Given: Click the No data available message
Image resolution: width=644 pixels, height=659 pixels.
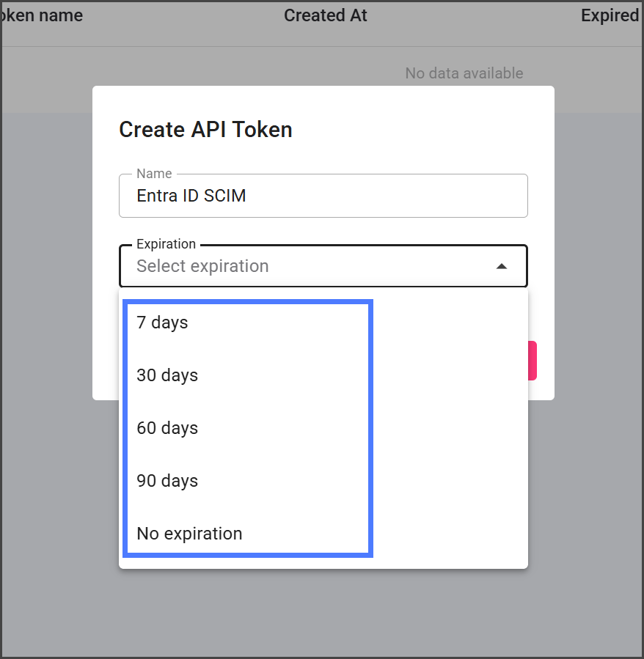Looking at the screenshot, I should 464,73.
